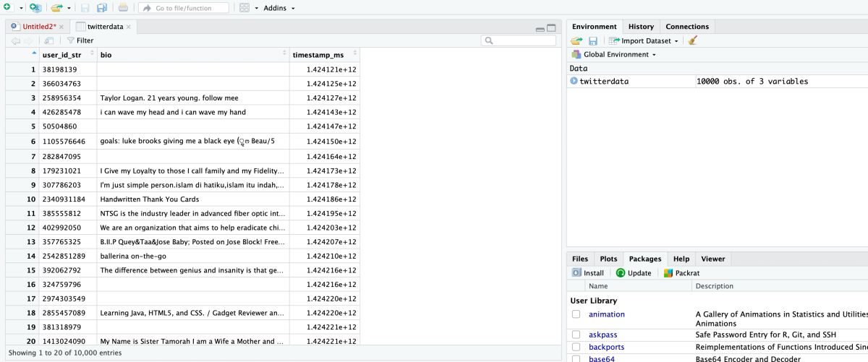Open the Import Dataset dropdown
This screenshot has width=868, height=362.
(x=643, y=41)
